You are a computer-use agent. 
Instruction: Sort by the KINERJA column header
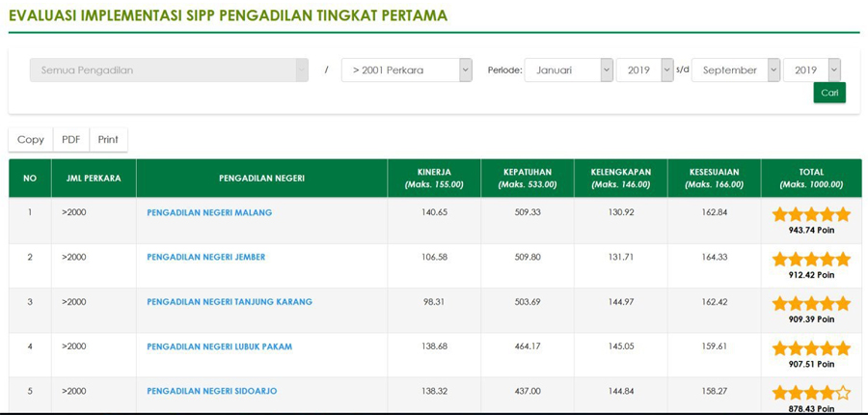(434, 179)
